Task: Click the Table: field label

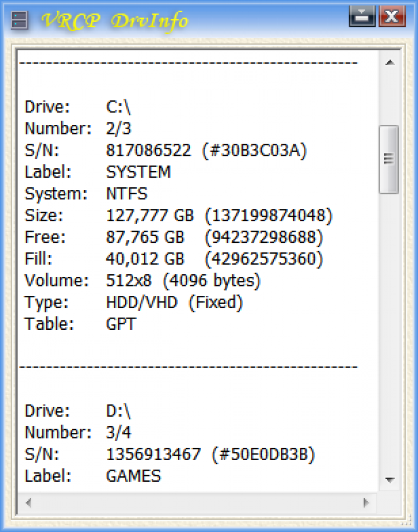Action: (49, 324)
